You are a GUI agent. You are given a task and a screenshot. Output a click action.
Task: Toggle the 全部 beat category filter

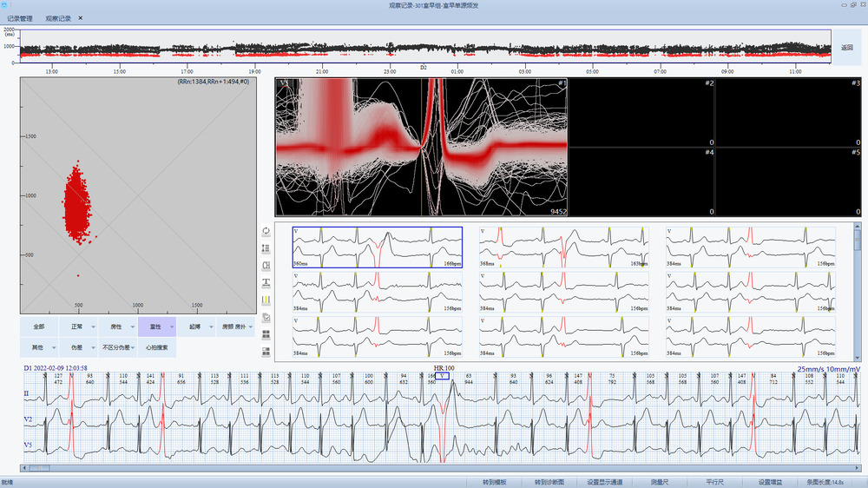(38, 326)
